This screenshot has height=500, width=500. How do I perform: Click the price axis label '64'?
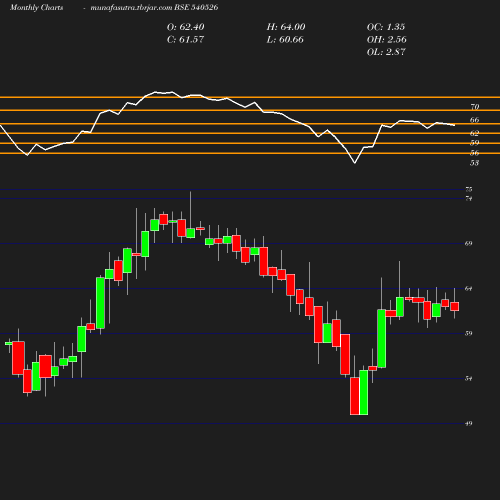tap(469, 289)
